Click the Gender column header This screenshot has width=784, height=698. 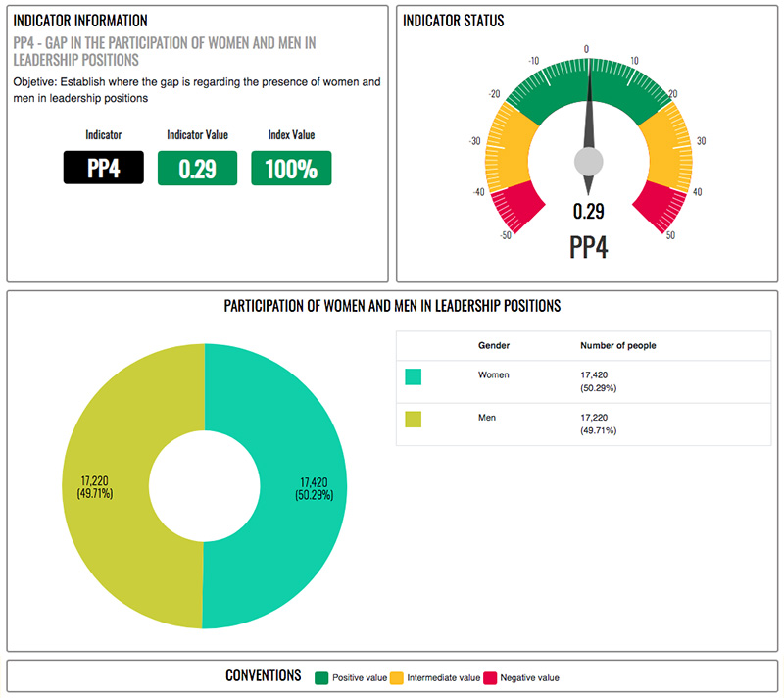pyautogui.click(x=493, y=346)
